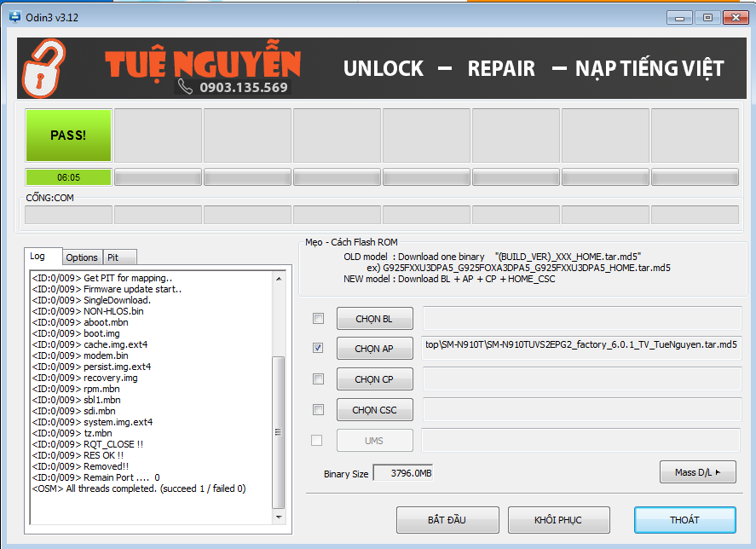Click log line "Removed!!"
The width and height of the screenshot is (756, 549).
pos(80,466)
